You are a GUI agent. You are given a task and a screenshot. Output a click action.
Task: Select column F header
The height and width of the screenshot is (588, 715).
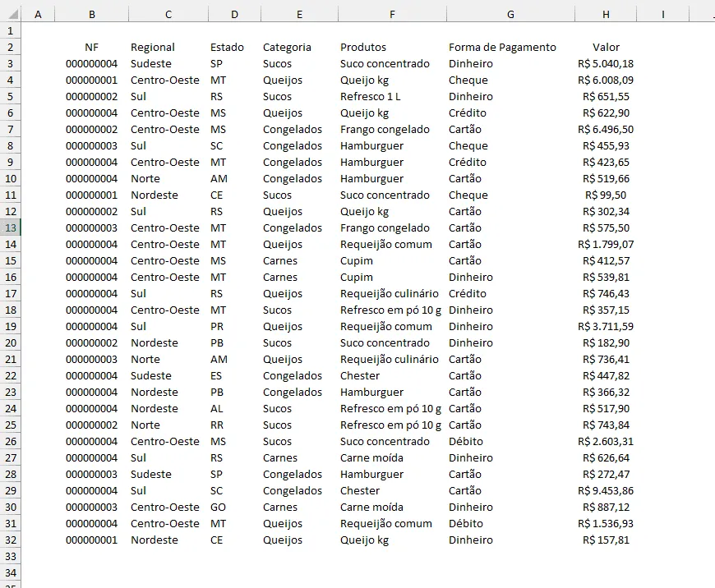[392, 15]
